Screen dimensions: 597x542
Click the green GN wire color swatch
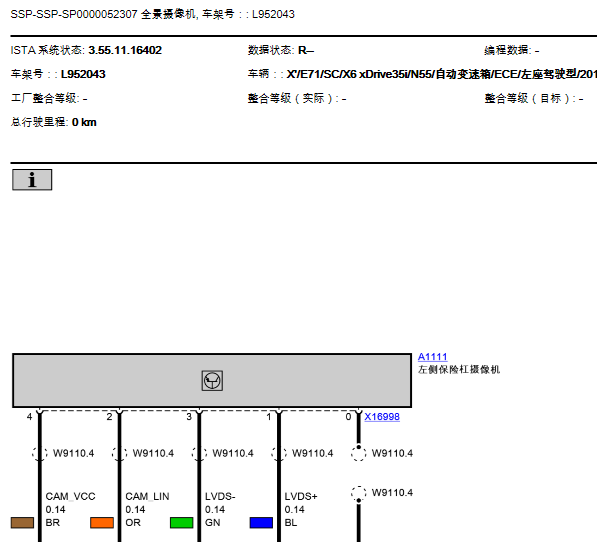tap(182, 523)
